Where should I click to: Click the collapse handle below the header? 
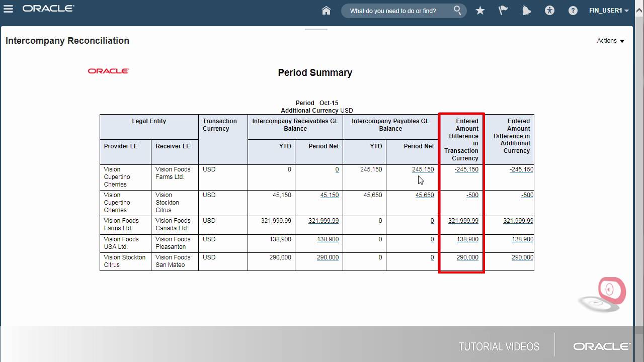[316, 29]
